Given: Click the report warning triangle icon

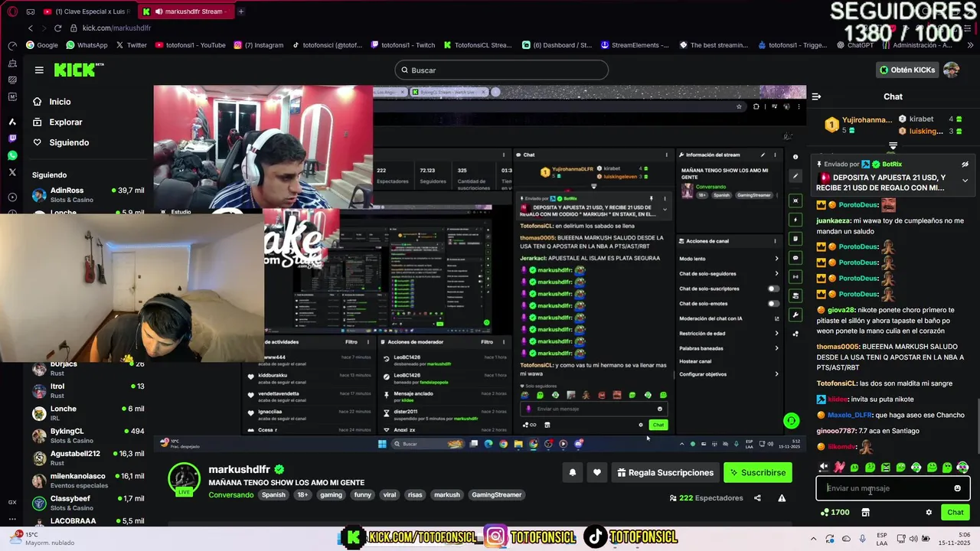Looking at the screenshot, I should click(x=782, y=498).
